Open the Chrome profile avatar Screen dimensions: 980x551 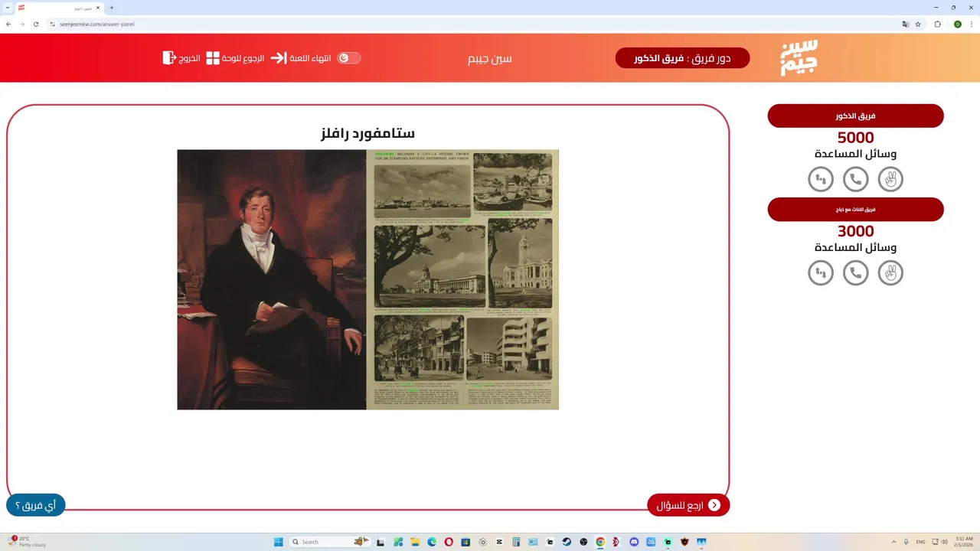coord(957,24)
